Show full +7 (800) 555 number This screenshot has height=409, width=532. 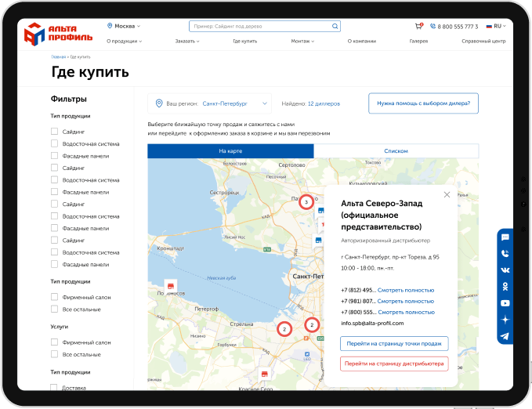pyautogui.click(x=407, y=313)
